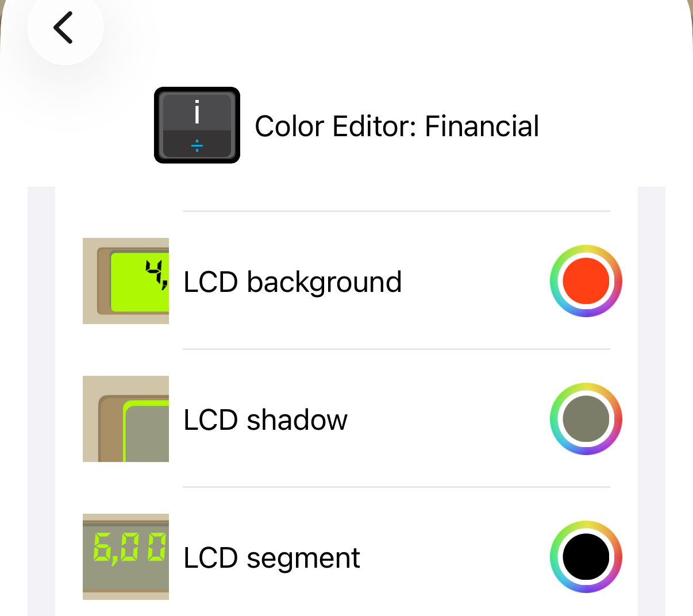This screenshot has width=693, height=616.
Task: Open the LCD shadow preview thumbnail
Action: point(126,419)
